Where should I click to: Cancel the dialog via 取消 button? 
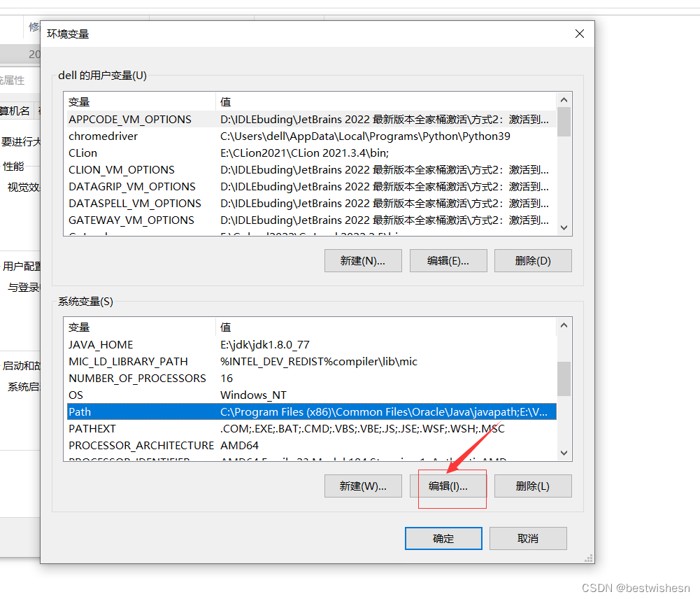pos(528,538)
